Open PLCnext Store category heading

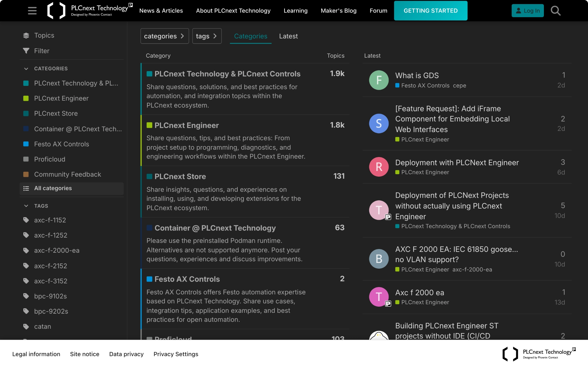point(180,177)
